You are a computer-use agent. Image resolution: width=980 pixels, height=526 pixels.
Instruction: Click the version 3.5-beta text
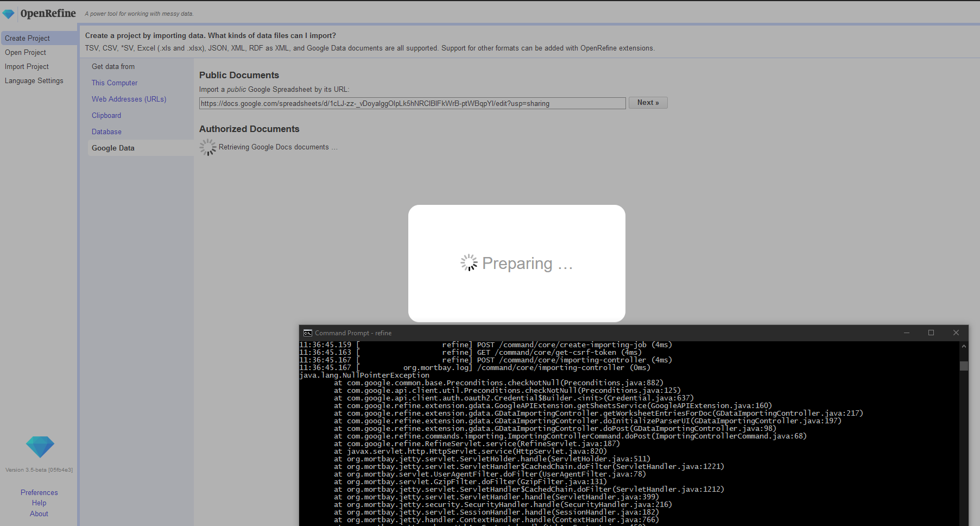click(x=39, y=469)
